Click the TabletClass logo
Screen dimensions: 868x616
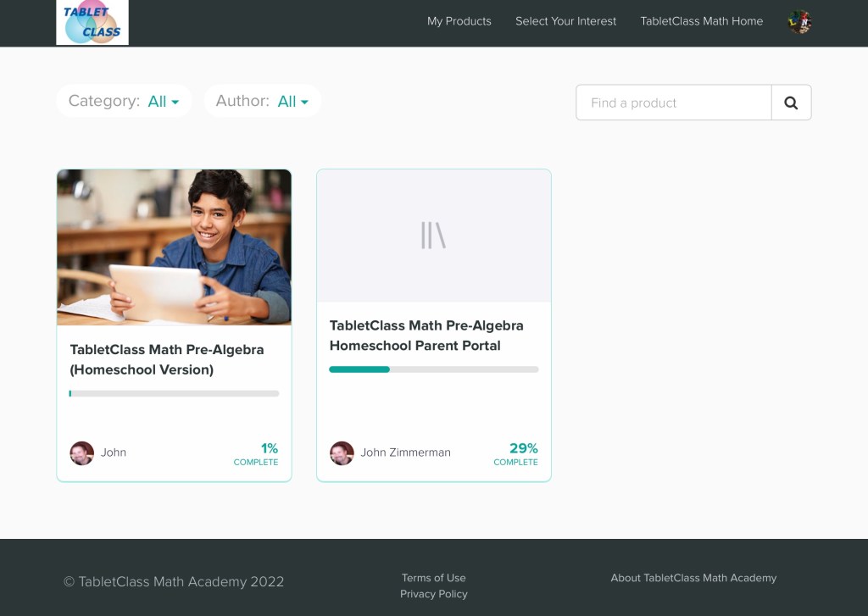92,23
